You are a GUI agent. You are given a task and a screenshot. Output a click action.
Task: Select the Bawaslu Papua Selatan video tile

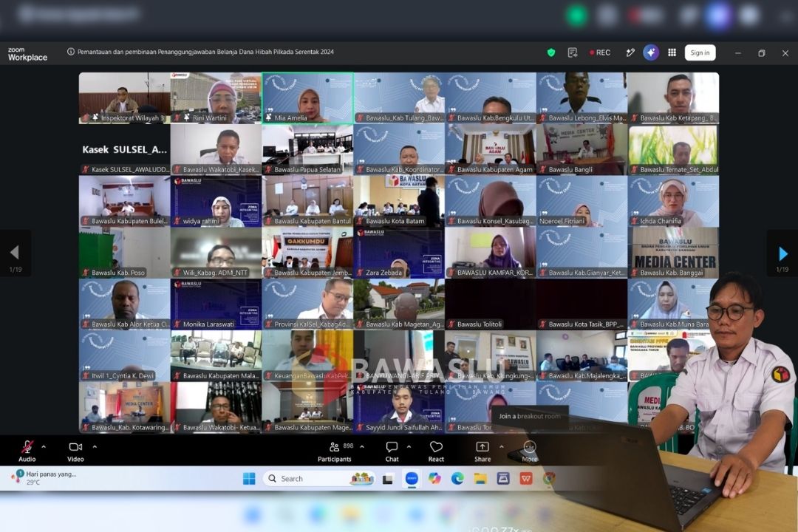click(x=307, y=150)
